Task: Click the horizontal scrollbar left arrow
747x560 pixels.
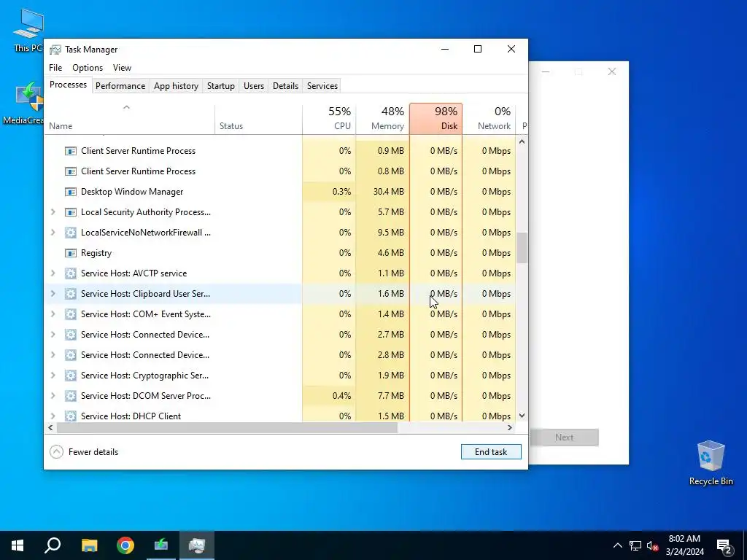Action: point(50,427)
